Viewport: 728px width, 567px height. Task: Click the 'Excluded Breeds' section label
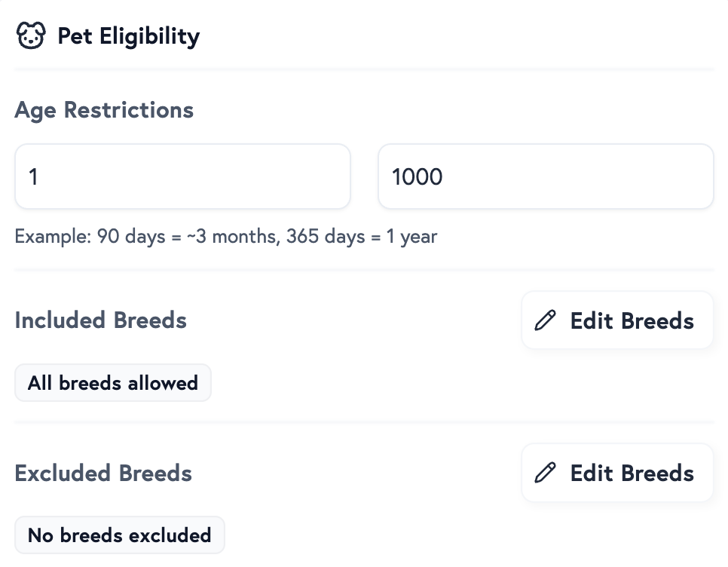coord(103,474)
